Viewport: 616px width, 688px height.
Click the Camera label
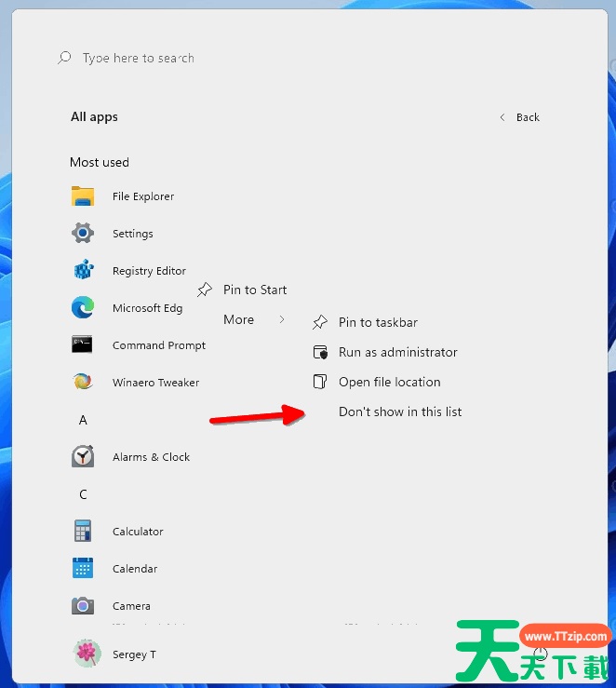(131, 606)
